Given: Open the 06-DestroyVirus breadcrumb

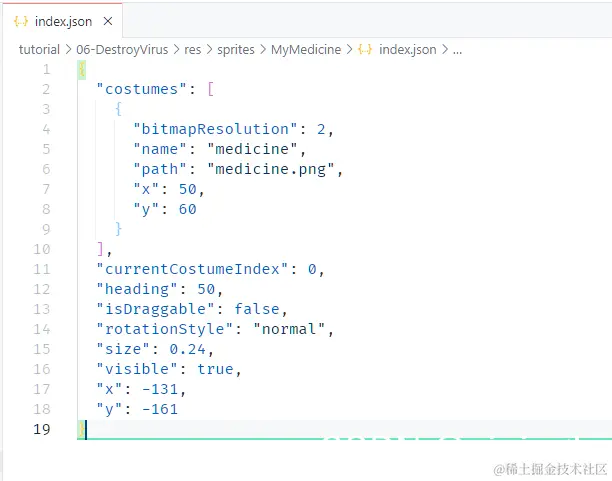Looking at the screenshot, I should point(122,50).
